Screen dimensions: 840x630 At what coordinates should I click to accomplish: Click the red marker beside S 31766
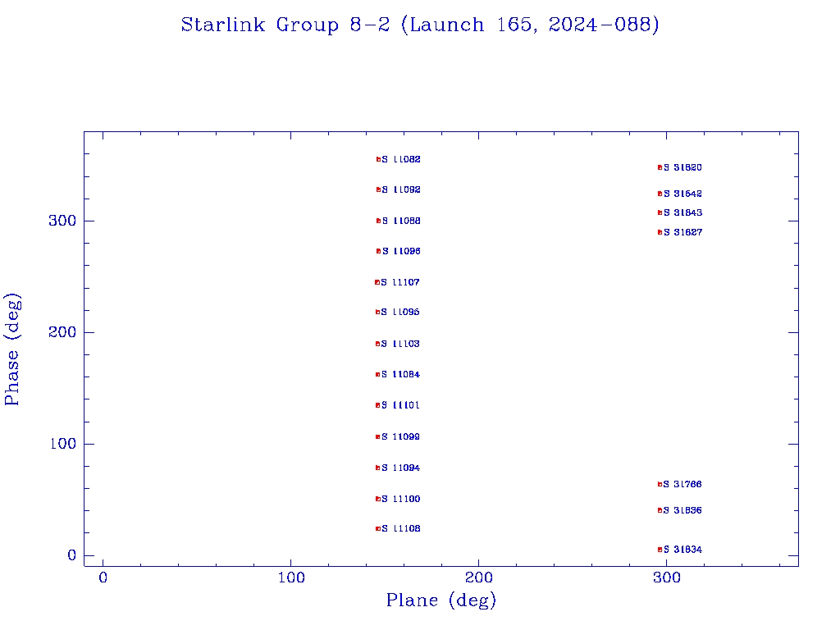(x=660, y=484)
